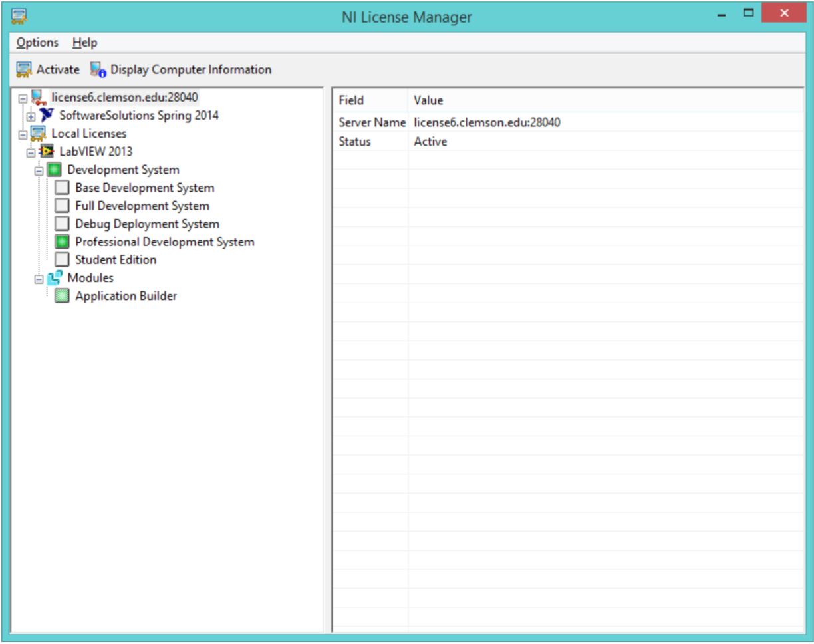Screen dimensions: 814x644
Task: Click the Value column header
Action: [605, 100]
